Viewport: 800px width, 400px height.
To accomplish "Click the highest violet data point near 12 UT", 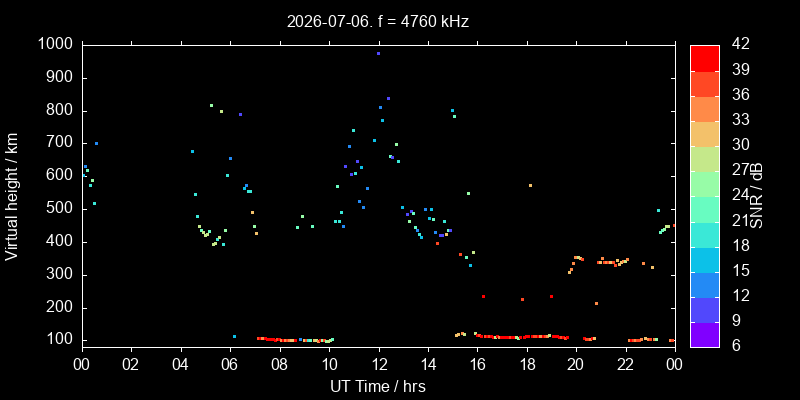I will click(378, 53).
